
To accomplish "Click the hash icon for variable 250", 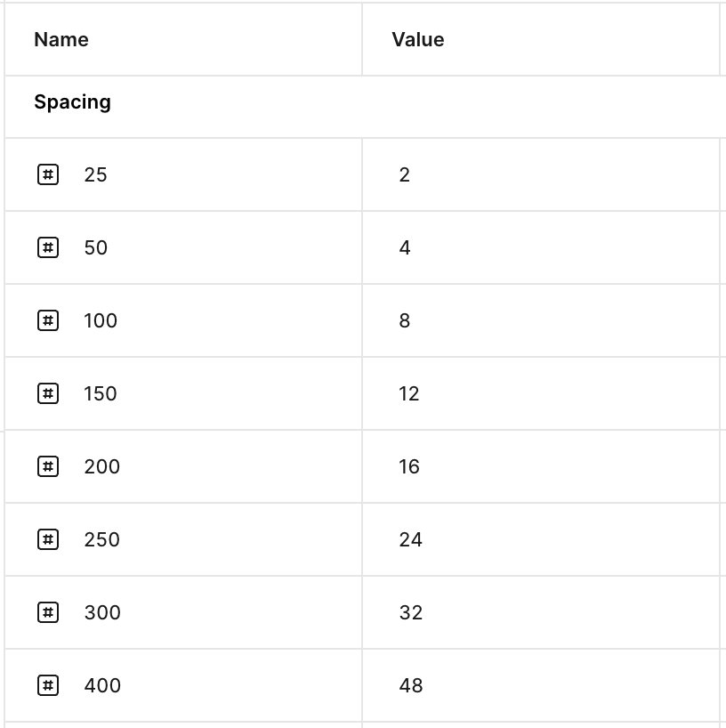I will tap(48, 539).
